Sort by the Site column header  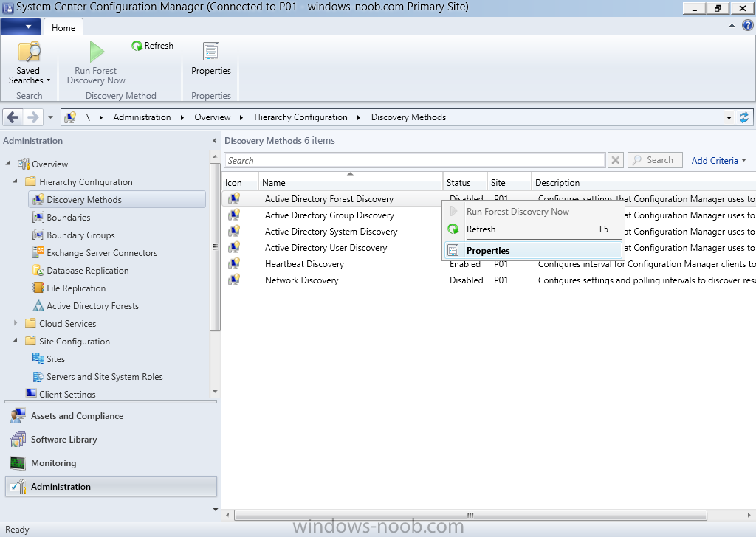tap(509, 182)
